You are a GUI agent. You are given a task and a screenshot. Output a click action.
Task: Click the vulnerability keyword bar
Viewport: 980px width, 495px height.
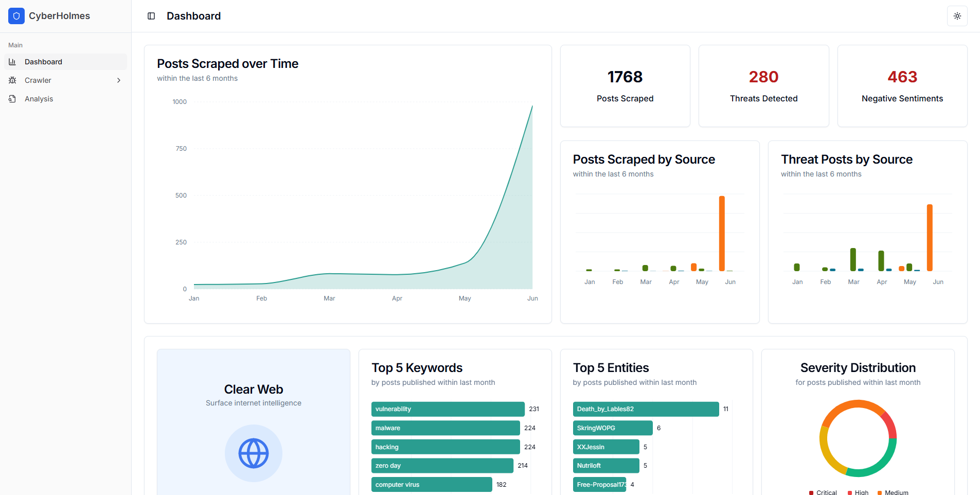(x=448, y=409)
